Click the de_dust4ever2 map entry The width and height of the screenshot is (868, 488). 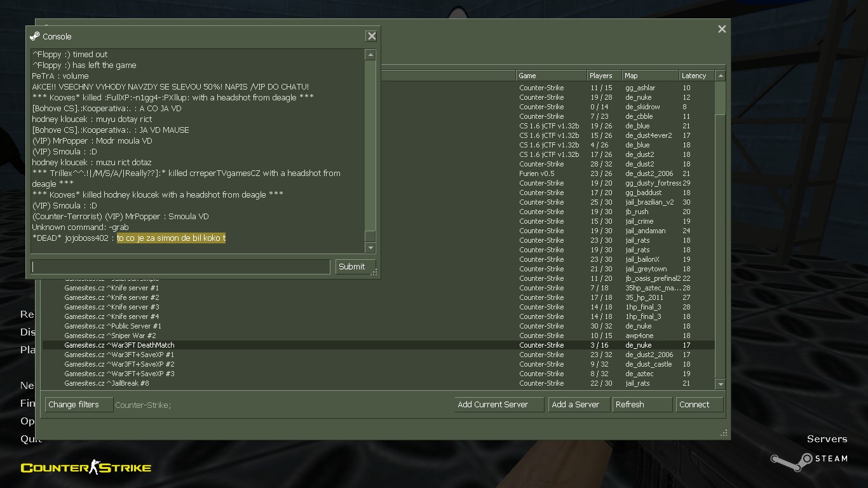(x=648, y=135)
